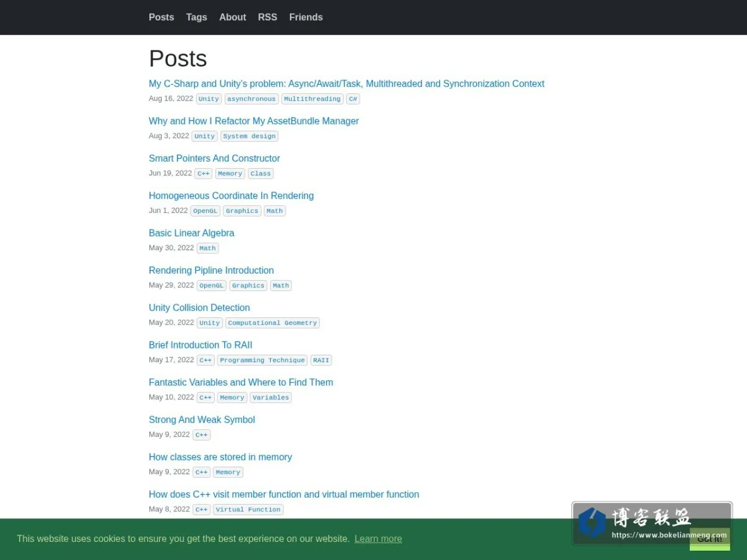Open the Tags navigation item
Screen dimensions: 747x560
pyautogui.click(x=197, y=17)
